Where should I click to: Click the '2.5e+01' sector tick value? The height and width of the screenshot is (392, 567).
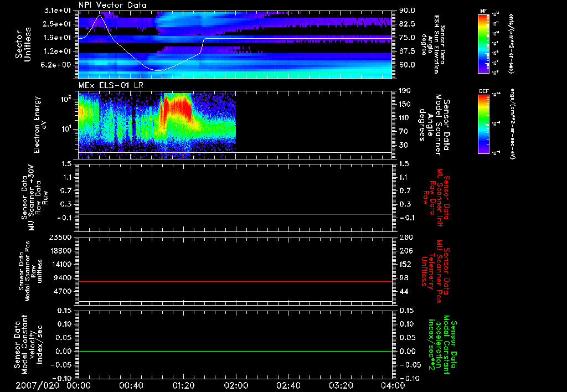(x=58, y=24)
